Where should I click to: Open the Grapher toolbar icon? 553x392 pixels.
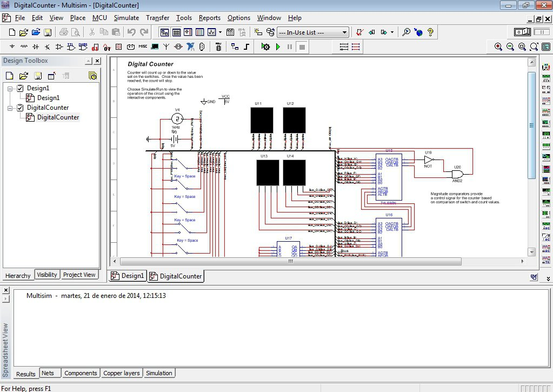[x=211, y=32]
